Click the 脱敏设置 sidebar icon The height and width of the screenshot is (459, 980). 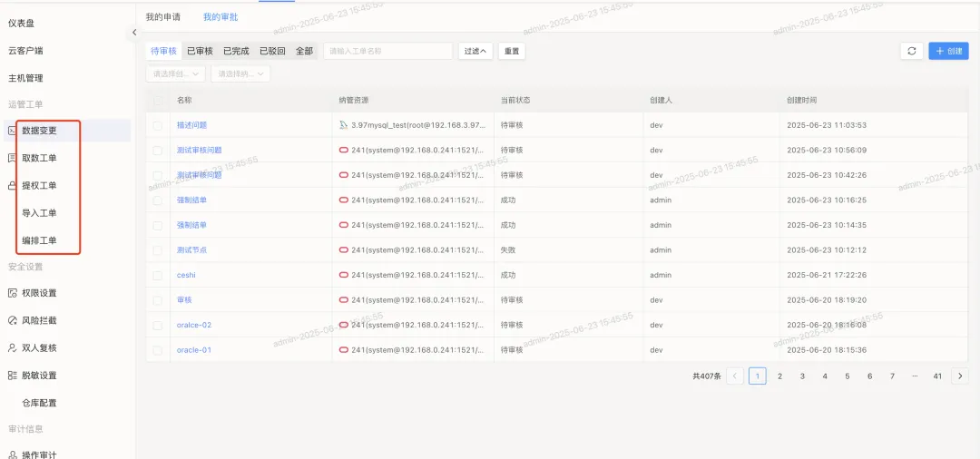[12, 376]
